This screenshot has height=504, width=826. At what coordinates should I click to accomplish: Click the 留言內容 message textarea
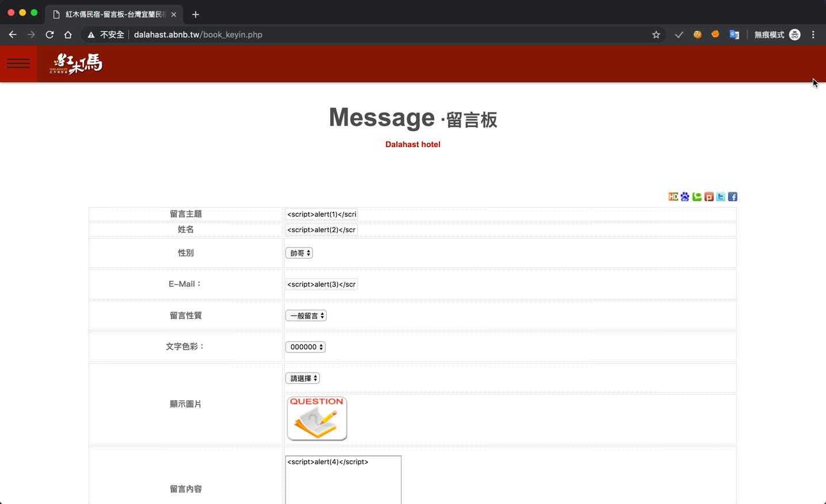pyautogui.click(x=343, y=480)
